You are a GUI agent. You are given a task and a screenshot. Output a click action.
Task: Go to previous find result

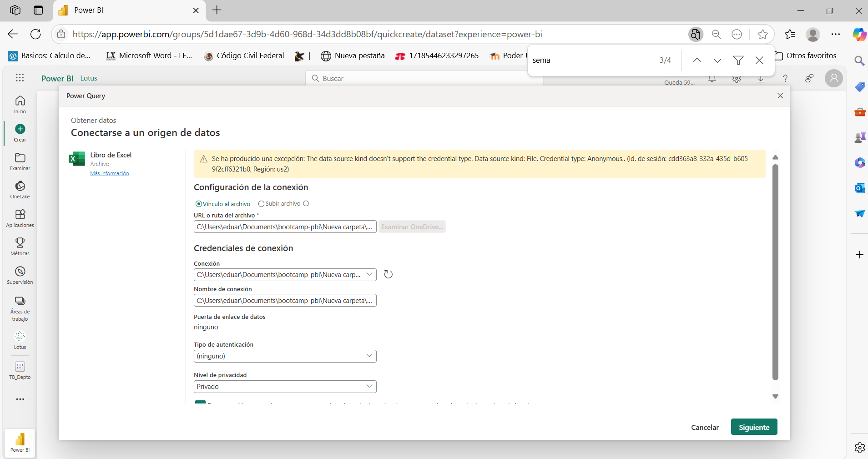coord(697,60)
